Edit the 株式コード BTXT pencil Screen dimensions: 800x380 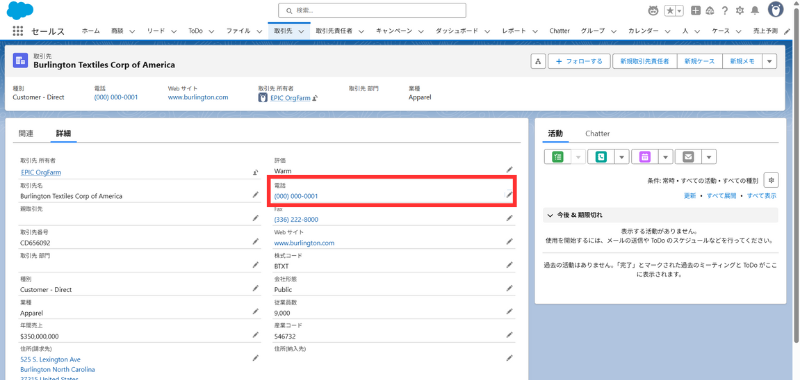[x=509, y=265]
